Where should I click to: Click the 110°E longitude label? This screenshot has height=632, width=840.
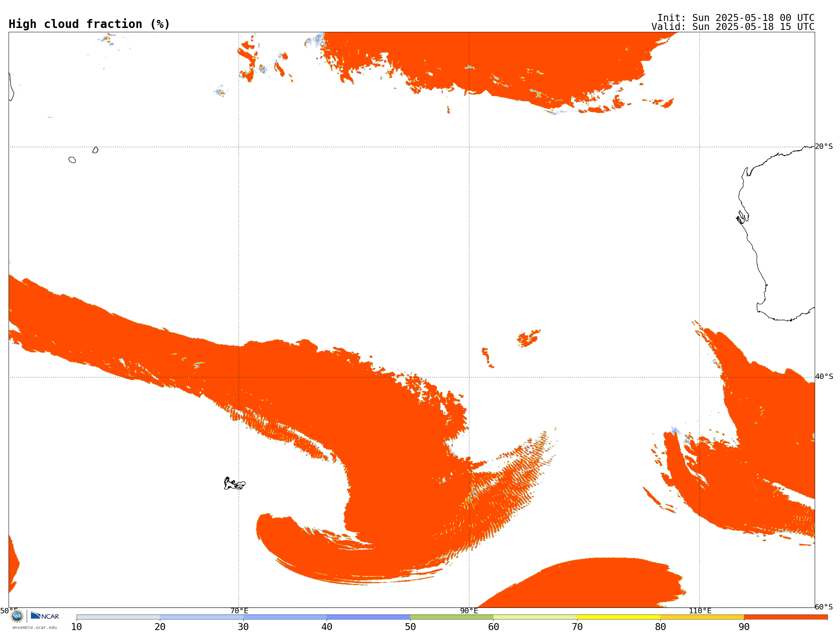point(700,611)
